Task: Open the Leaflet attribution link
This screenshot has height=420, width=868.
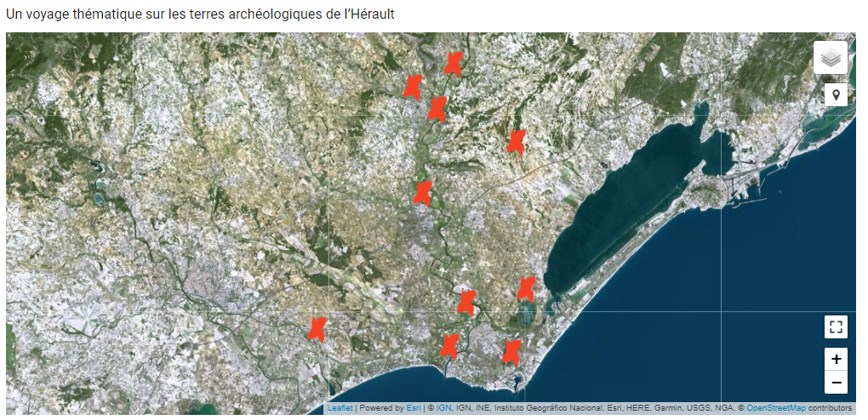Action: 340,408
